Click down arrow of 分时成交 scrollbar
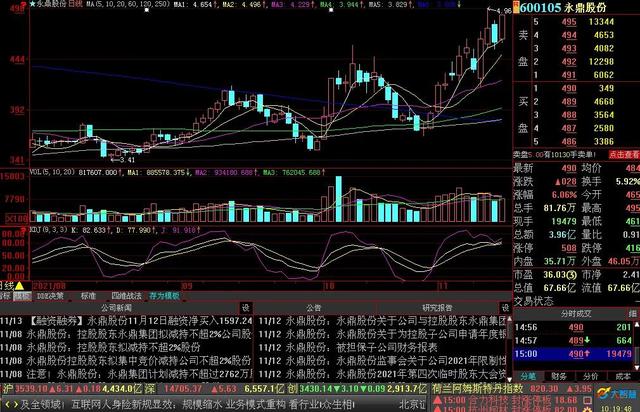640x412 pixels. 636,367
